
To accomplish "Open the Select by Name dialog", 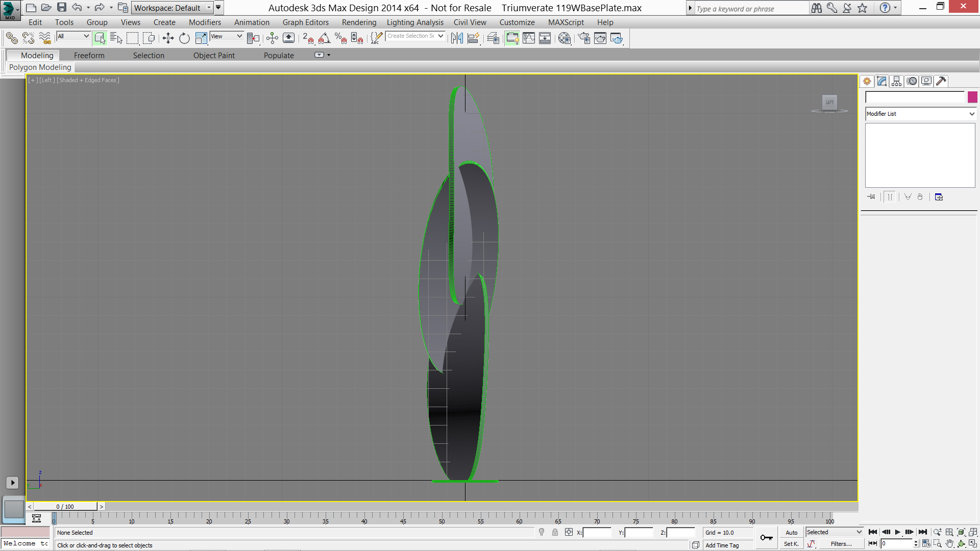I will pyautogui.click(x=116, y=38).
